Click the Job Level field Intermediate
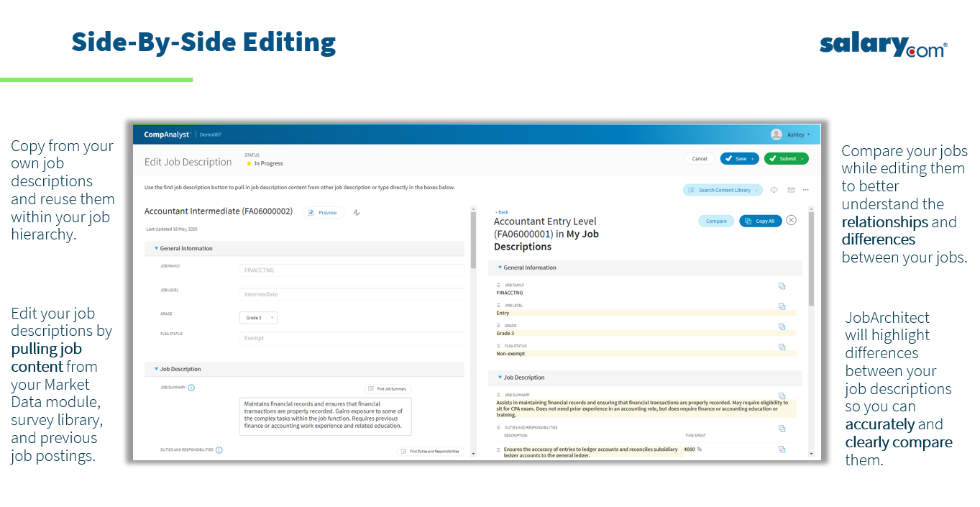The width and height of the screenshot is (980, 507). (352, 294)
